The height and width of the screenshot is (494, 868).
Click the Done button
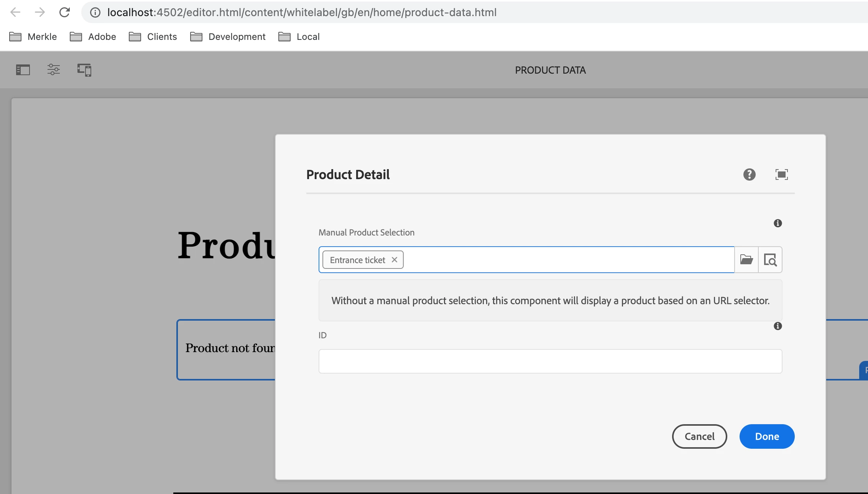click(x=767, y=436)
